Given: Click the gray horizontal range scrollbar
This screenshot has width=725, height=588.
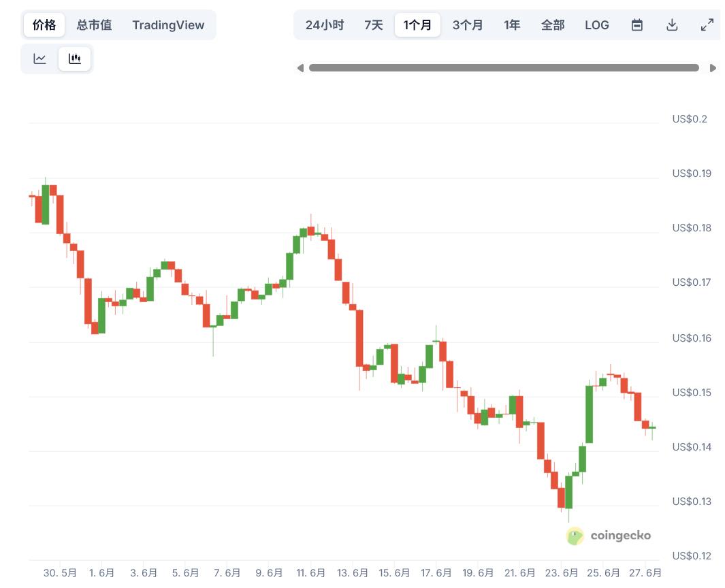Looking at the screenshot, I should coord(504,68).
